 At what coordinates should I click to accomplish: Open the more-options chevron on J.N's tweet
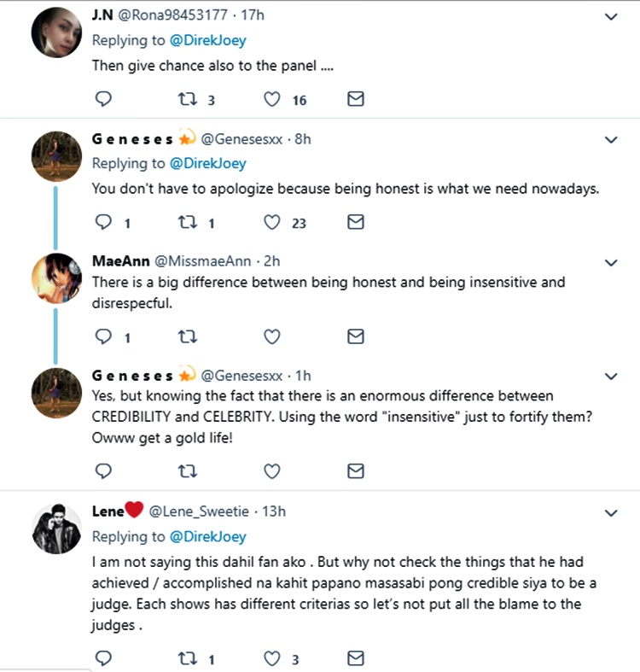[x=611, y=17]
